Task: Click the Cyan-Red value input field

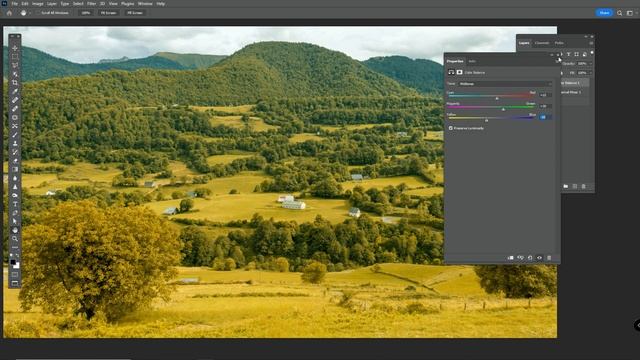Action: pyautogui.click(x=545, y=95)
